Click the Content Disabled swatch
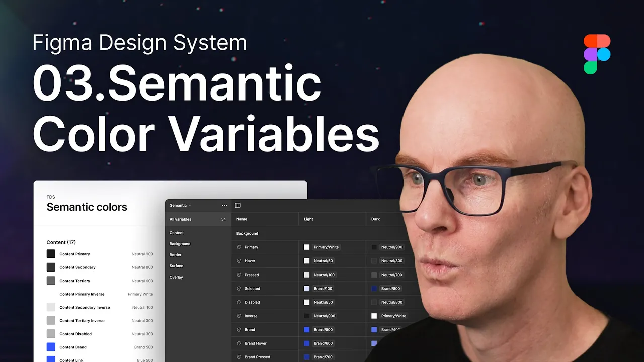The height and width of the screenshot is (362, 644). click(x=51, y=334)
